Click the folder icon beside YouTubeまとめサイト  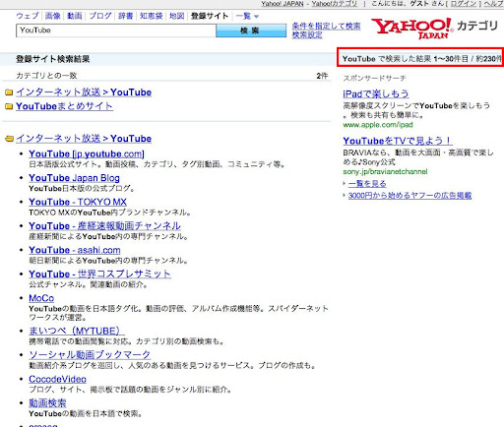pyautogui.click(x=9, y=106)
